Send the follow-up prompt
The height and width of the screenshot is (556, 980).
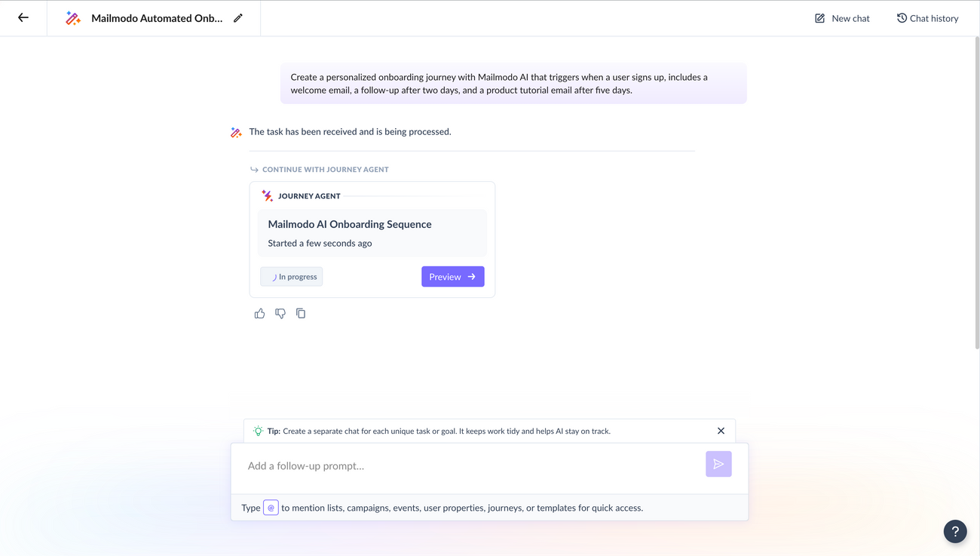tap(718, 465)
